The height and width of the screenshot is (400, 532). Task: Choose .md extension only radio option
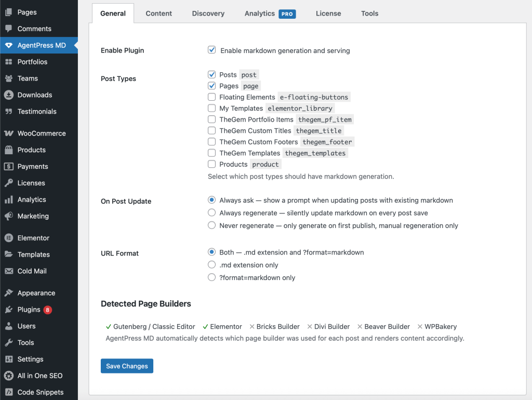pyautogui.click(x=212, y=264)
